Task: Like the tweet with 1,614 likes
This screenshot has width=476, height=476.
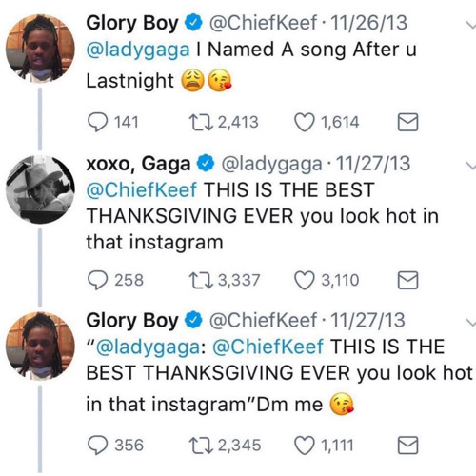Action: 305,123
